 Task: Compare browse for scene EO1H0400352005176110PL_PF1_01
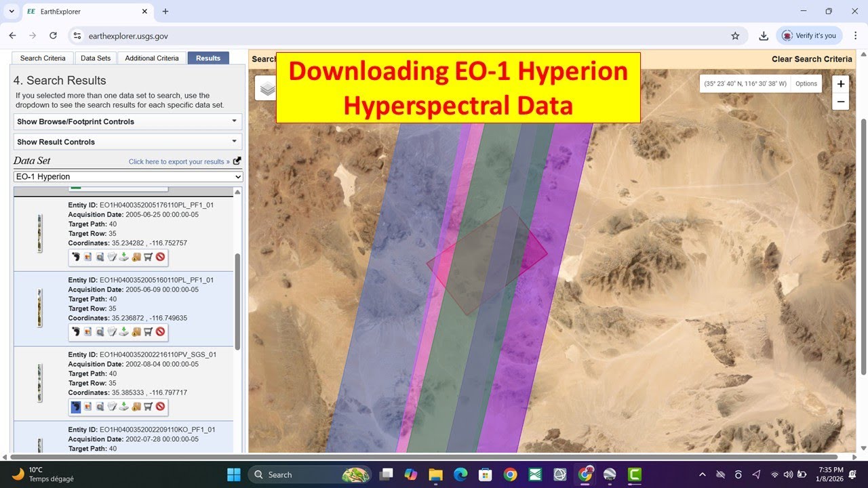(x=100, y=257)
